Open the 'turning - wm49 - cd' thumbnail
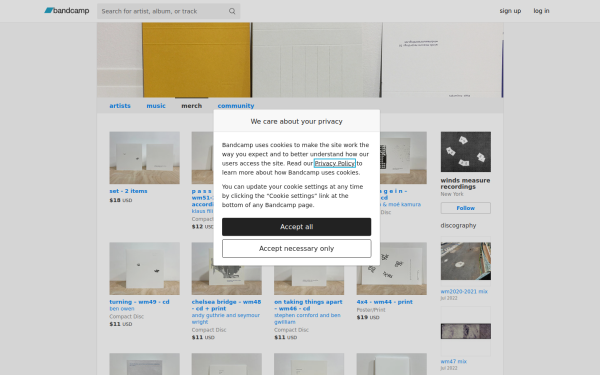 tap(144, 268)
